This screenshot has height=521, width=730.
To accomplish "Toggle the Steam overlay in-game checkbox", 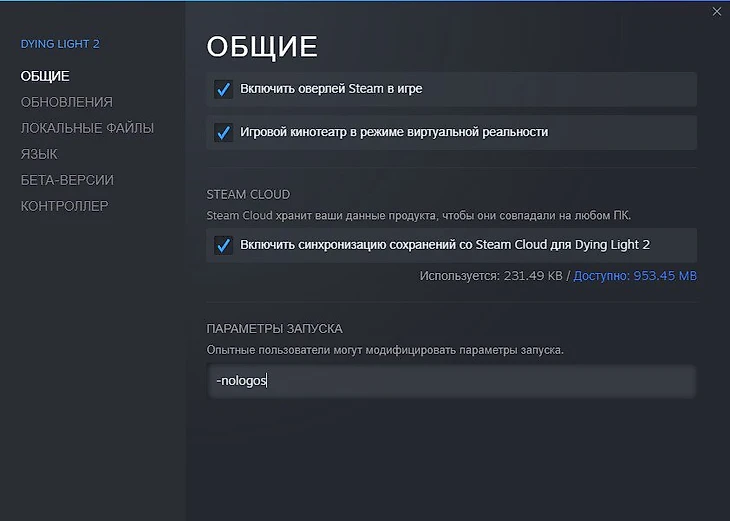I will click(223, 89).
